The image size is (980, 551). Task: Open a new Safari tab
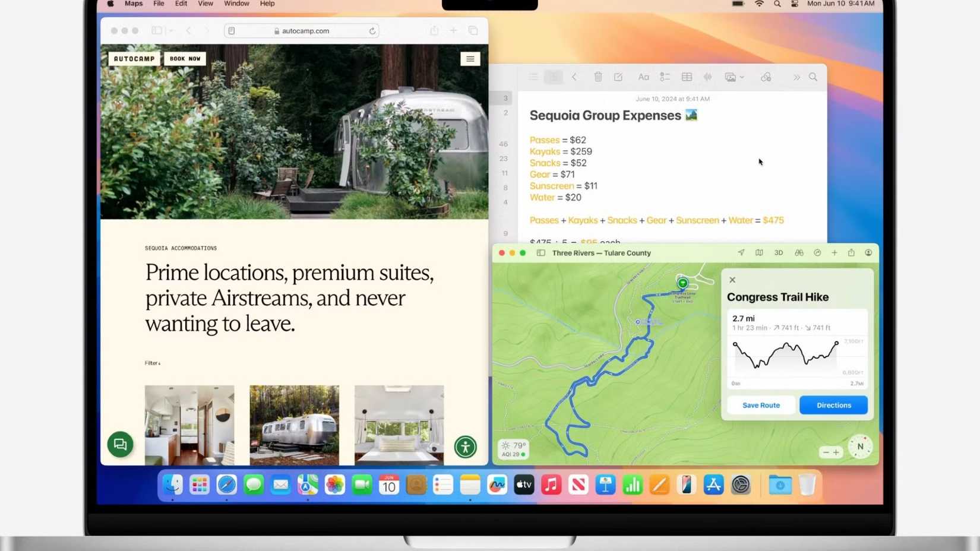453,31
